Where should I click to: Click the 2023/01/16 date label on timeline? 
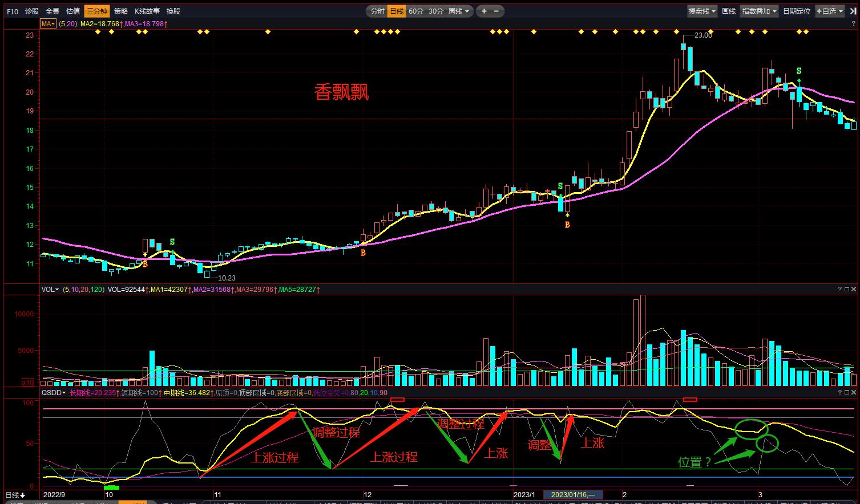[x=572, y=495]
